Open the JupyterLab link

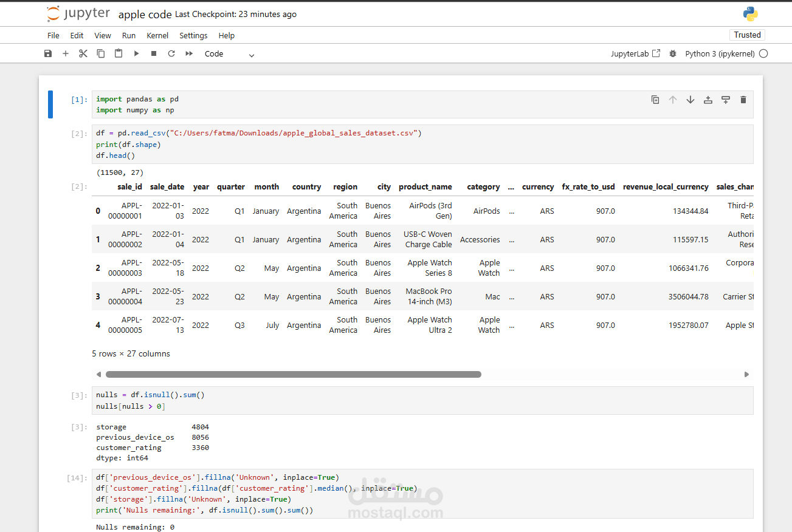pos(635,53)
